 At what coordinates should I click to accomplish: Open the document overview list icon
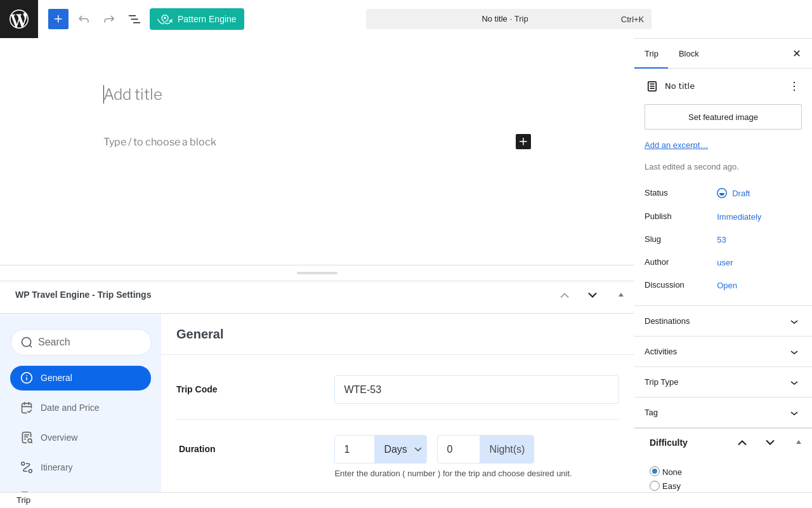pyautogui.click(x=134, y=19)
